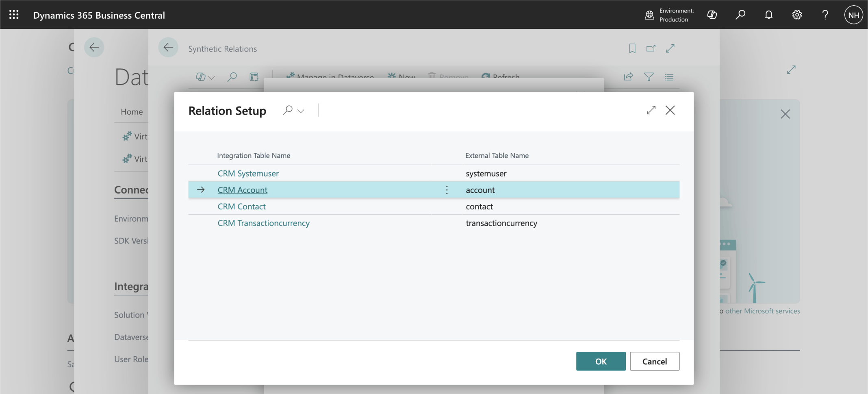This screenshot has width=868, height=394.
Task: Open help using the question mark icon
Action: 825,15
